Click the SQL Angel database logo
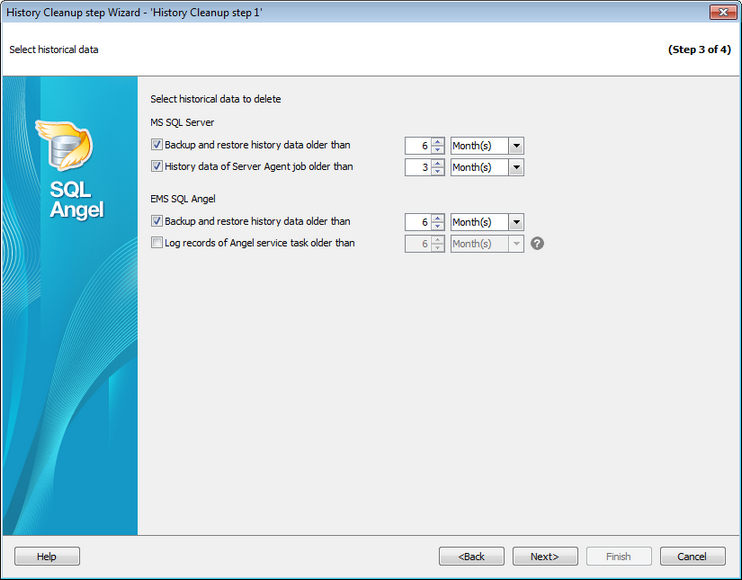This screenshot has width=742, height=580. pyautogui.click(x=65, y=145)
